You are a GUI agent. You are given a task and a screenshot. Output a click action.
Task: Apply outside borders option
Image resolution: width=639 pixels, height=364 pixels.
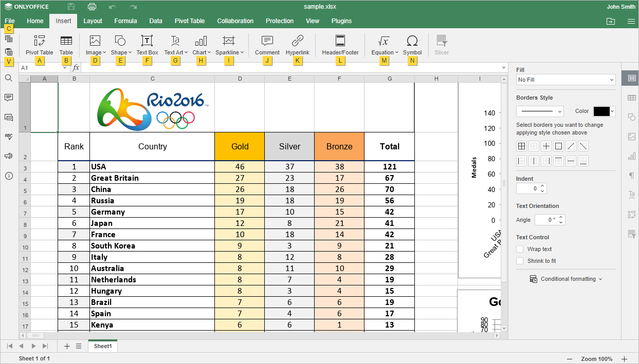tap(558, 146)
